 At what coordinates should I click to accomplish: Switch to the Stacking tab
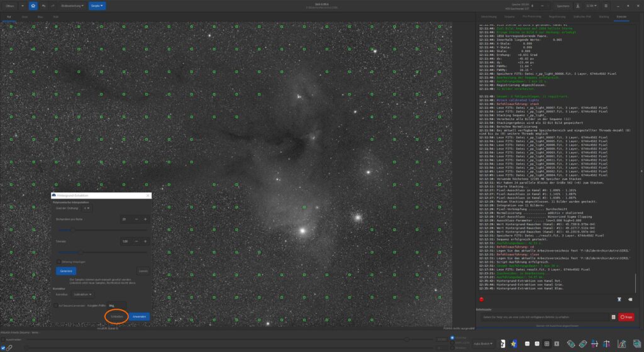point(604,16)
